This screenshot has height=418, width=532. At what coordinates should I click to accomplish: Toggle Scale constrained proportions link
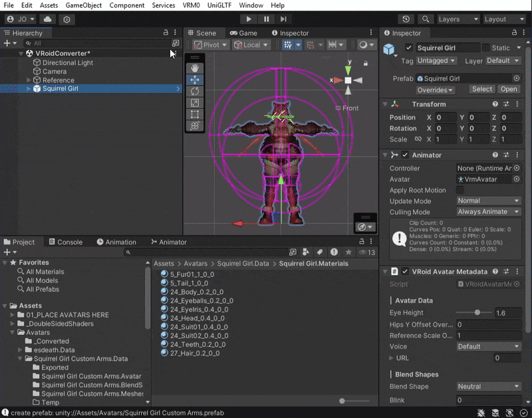coord(418,139)
